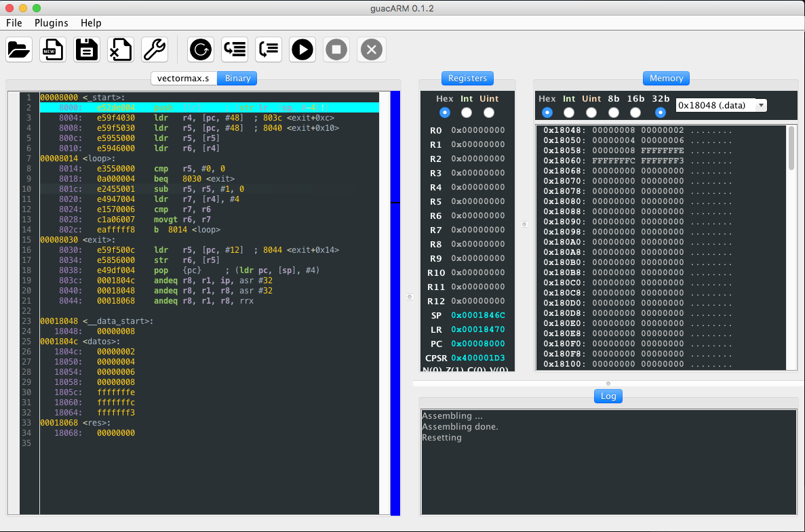
Task: Click the splitter handle above the Log panel
Action: [x=608, y=383]
